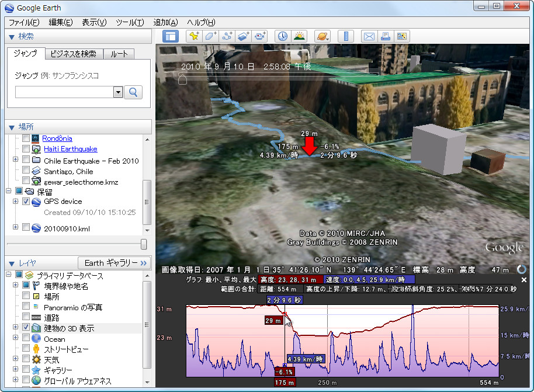Select the Add Polygon tool
Viewport: 534px width, 392px height.
coord(211,36)
